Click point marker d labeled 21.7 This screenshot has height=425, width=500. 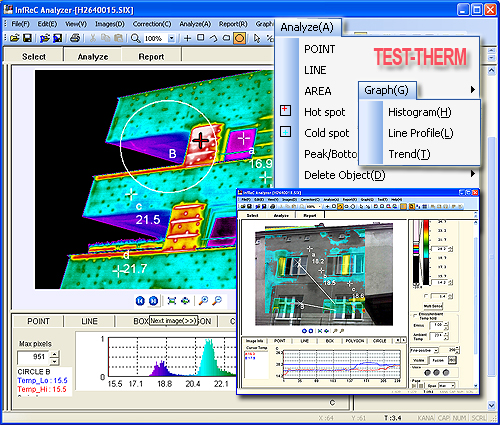118,271
